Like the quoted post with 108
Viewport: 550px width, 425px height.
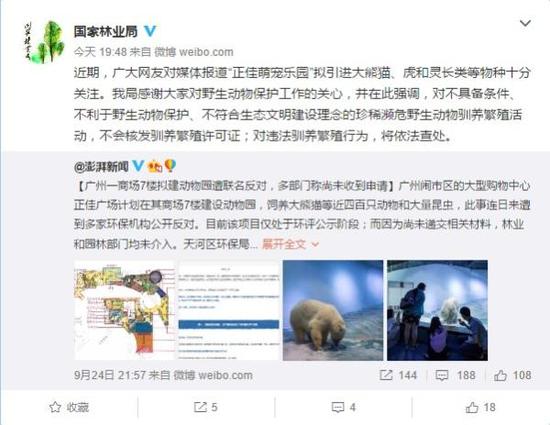(512, 375)
